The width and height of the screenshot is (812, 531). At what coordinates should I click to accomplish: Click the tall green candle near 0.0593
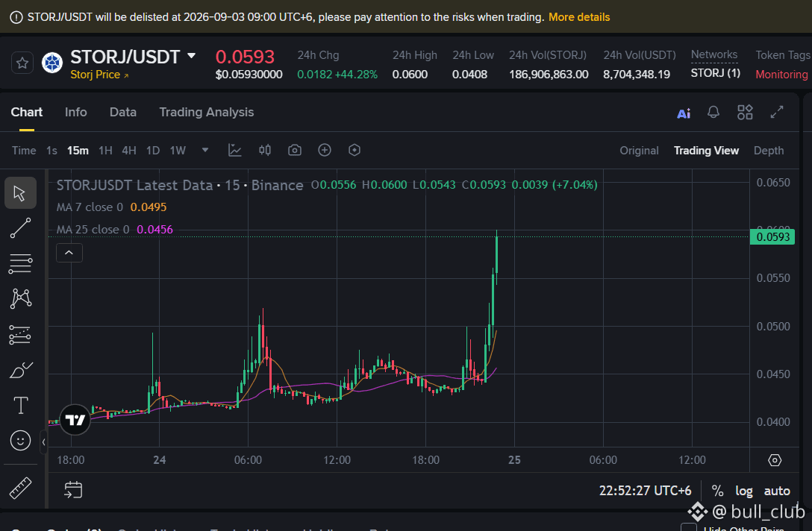[x=496, y=254]
